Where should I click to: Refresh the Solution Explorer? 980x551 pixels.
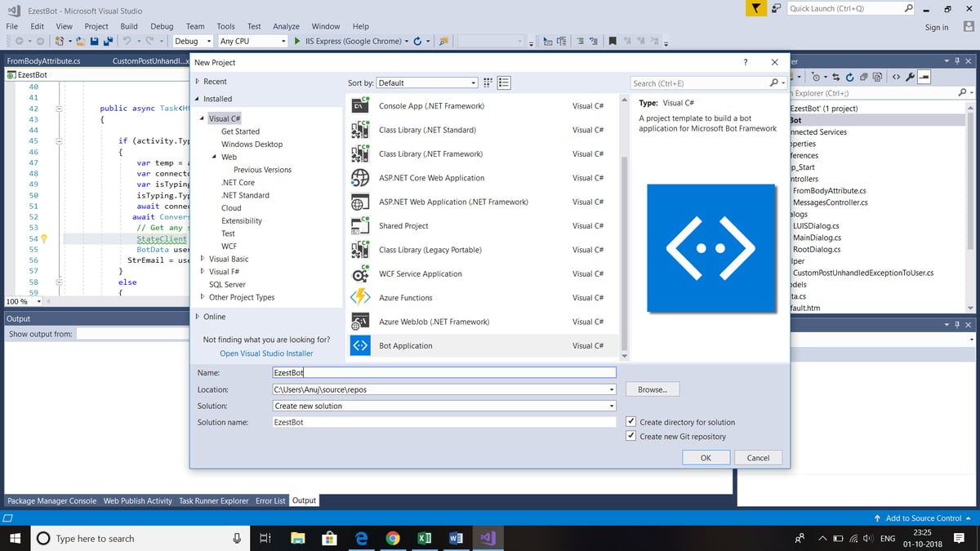point(851,76)
